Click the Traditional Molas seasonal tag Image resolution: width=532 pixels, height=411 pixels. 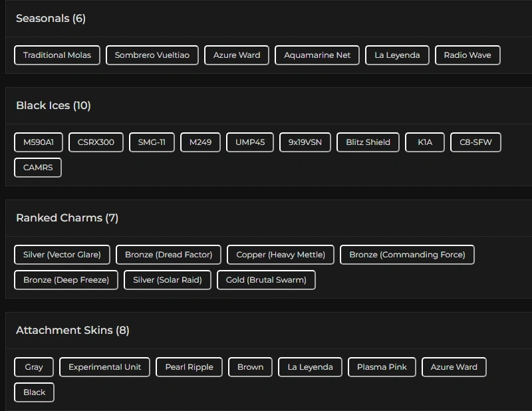(57, 55)
